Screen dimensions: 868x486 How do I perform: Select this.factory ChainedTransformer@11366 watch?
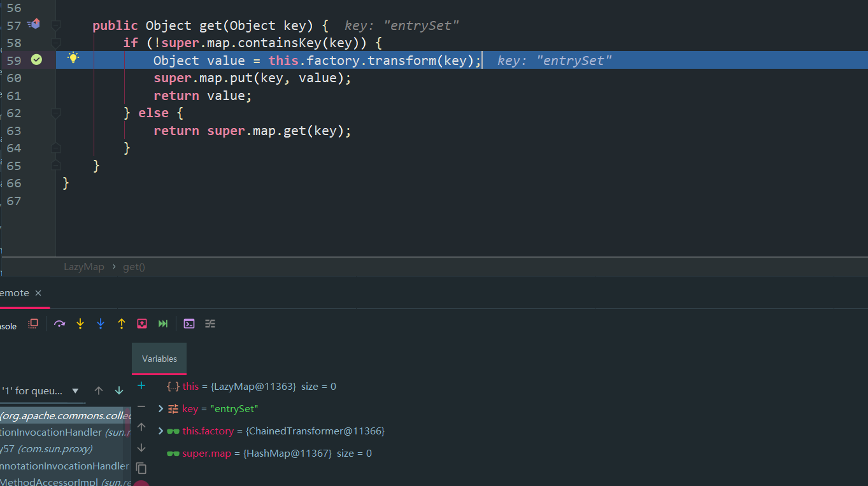click(274, 431)
